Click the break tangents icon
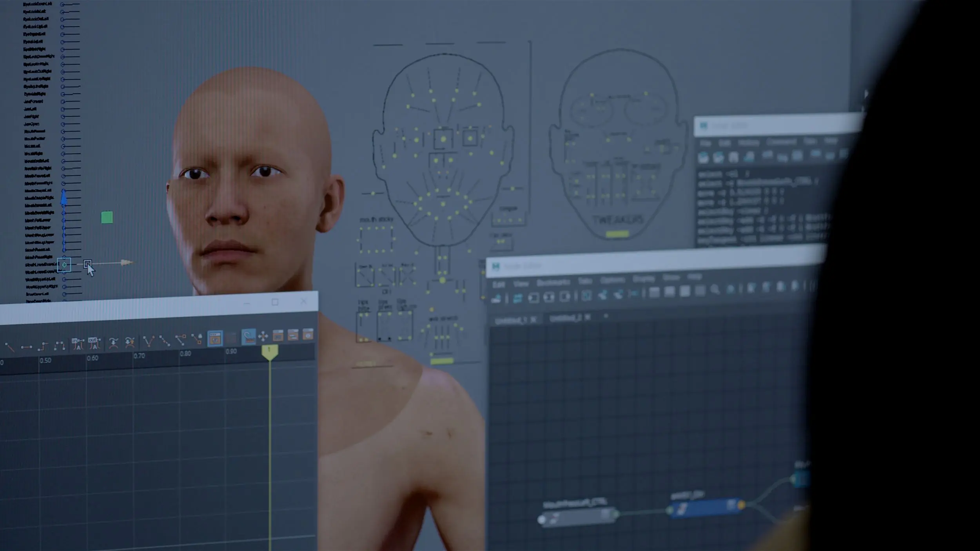The width and height of the screenshot is (980, 551). [149, 341]
